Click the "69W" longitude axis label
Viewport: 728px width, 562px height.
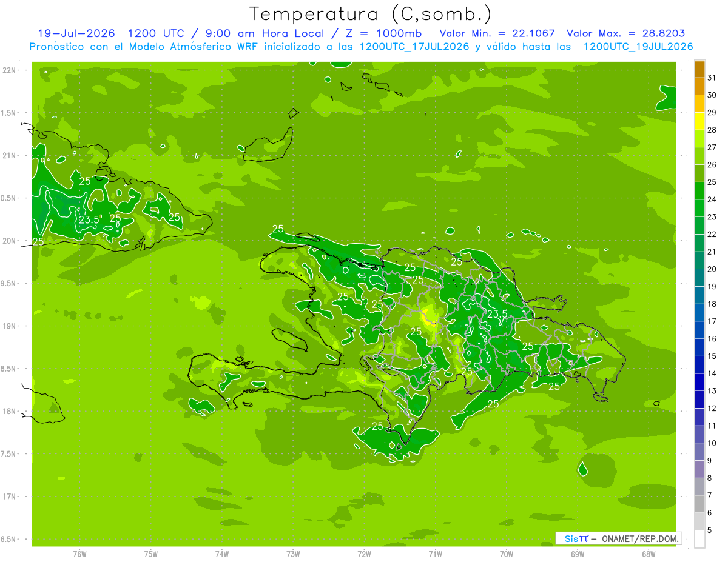coord(578,554)
